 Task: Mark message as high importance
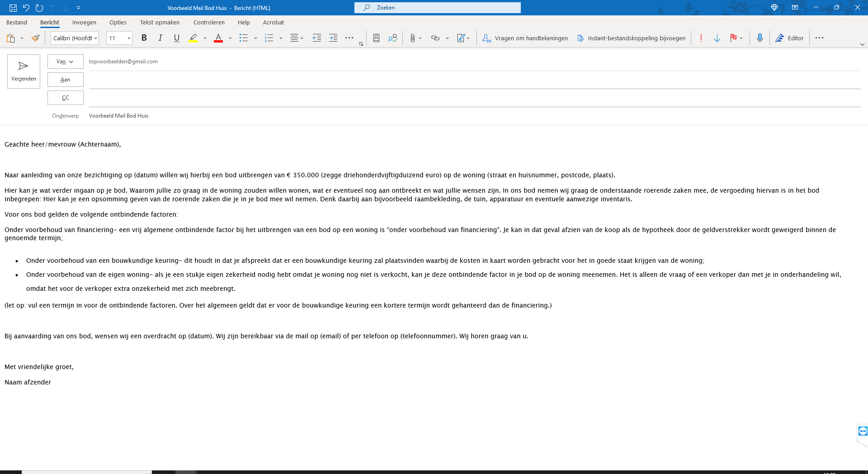701,38
